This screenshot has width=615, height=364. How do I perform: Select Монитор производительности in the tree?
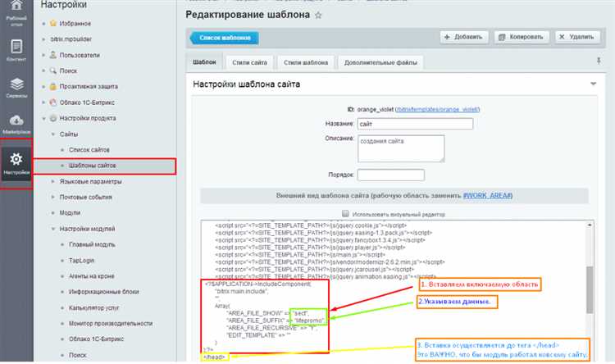(111, 324)
